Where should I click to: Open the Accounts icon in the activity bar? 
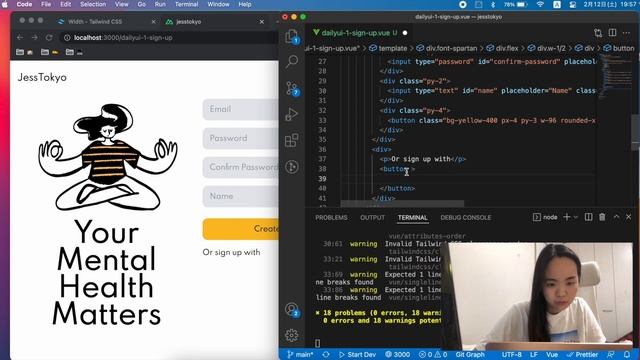point(292,310)
